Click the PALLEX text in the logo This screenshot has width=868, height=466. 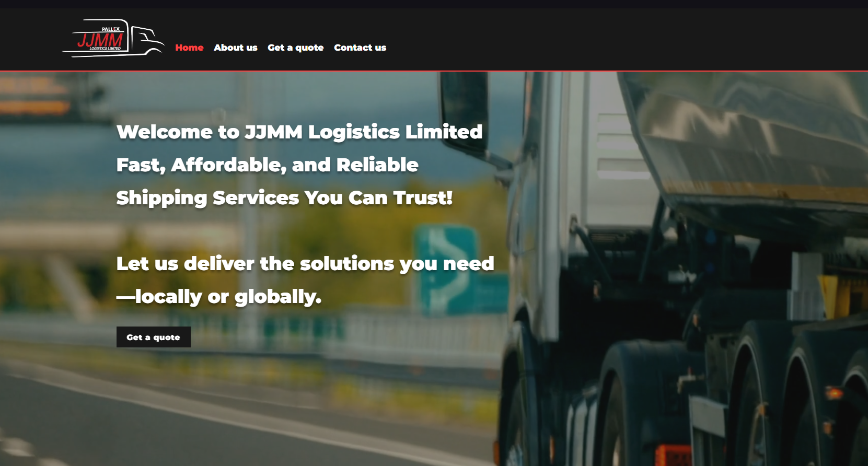tap(111, 29)
